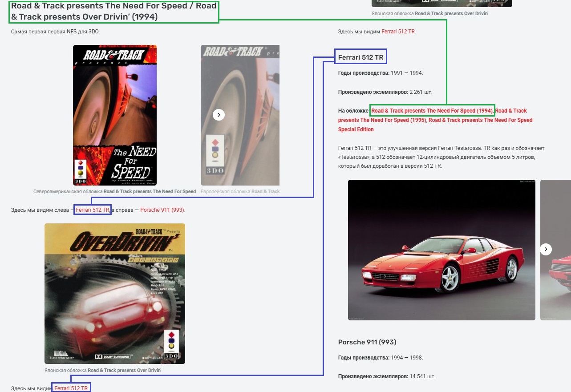Image resolution: width=571 pixels, height=392 pixels.
Task: Click next arrow in game cover gallery
Action: [219, 115]
